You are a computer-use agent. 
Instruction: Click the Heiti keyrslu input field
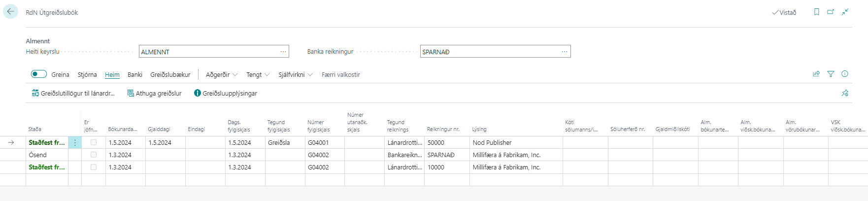coord(209,52)
